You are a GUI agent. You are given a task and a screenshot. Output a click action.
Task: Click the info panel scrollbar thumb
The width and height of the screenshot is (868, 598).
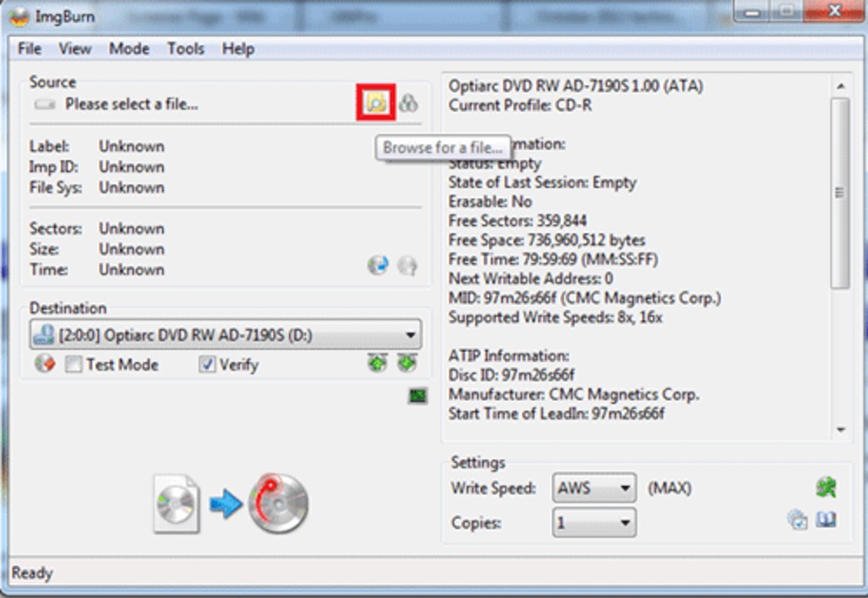(x=840, y=193)
